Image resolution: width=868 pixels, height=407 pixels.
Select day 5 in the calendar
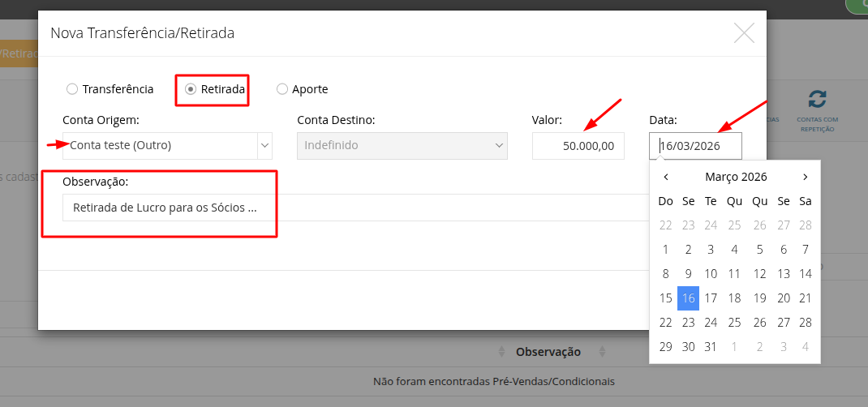(x=759, y=250)
